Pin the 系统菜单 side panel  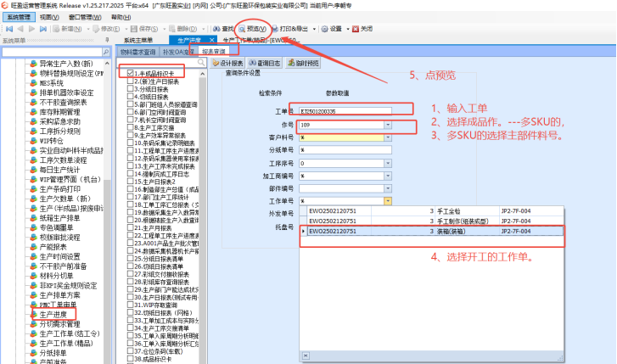(x=107, y=40)
